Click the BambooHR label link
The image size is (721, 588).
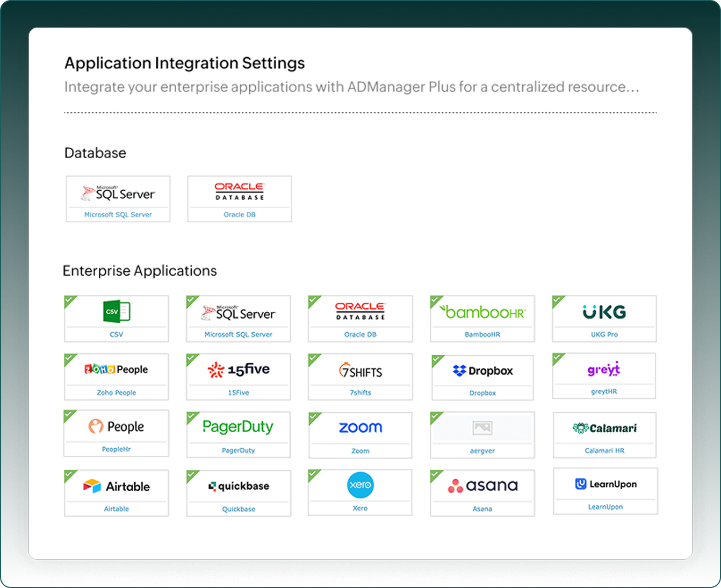coord(482,334)
